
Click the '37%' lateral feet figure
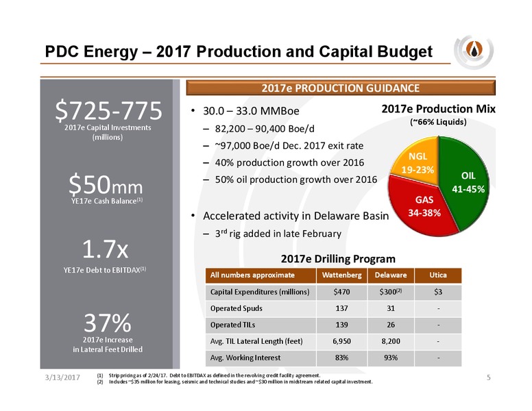(x=107, y=323)
